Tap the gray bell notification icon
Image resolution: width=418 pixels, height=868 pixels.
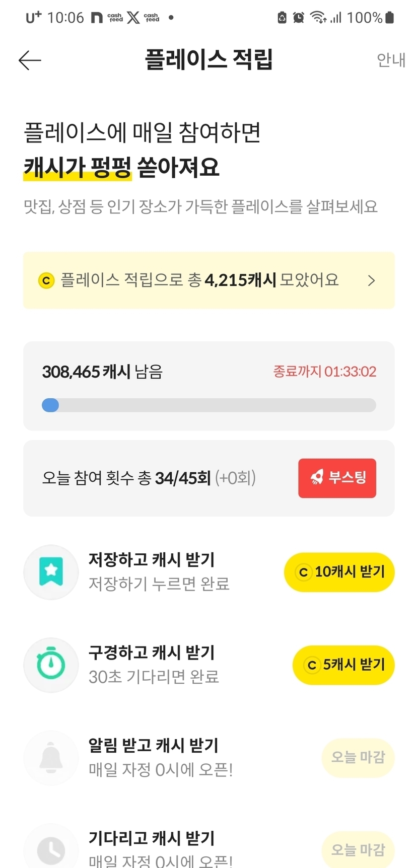(x=51, y=758)
